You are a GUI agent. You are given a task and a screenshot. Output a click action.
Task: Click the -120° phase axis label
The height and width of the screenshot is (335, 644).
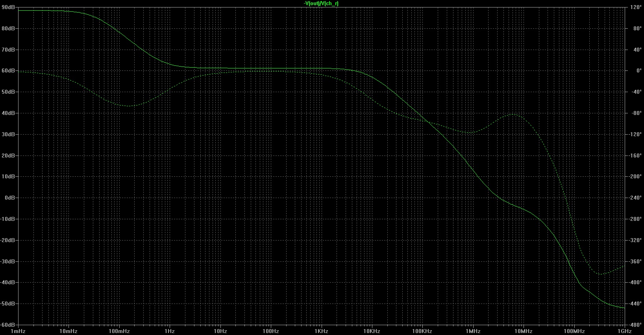(635, 134)
